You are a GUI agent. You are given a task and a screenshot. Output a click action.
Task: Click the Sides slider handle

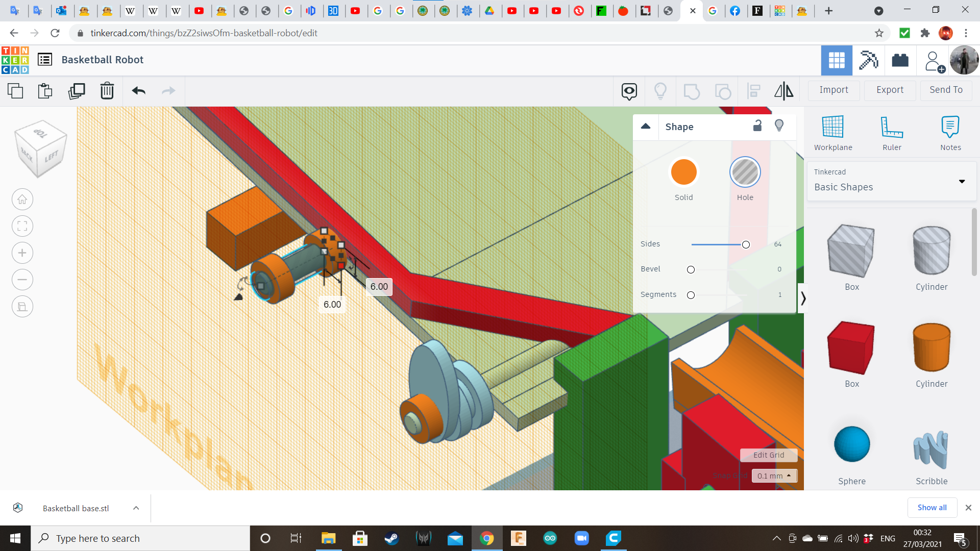coord(746,245)
